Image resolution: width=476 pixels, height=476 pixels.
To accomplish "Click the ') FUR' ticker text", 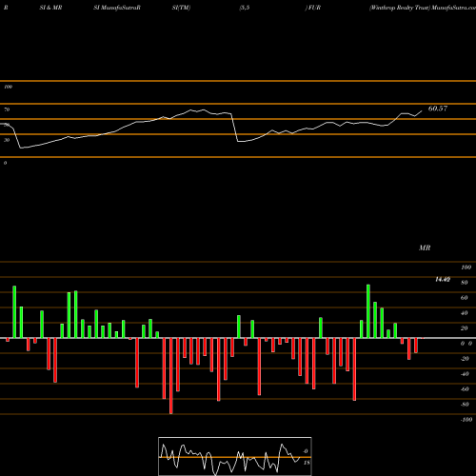I will 313,8.
